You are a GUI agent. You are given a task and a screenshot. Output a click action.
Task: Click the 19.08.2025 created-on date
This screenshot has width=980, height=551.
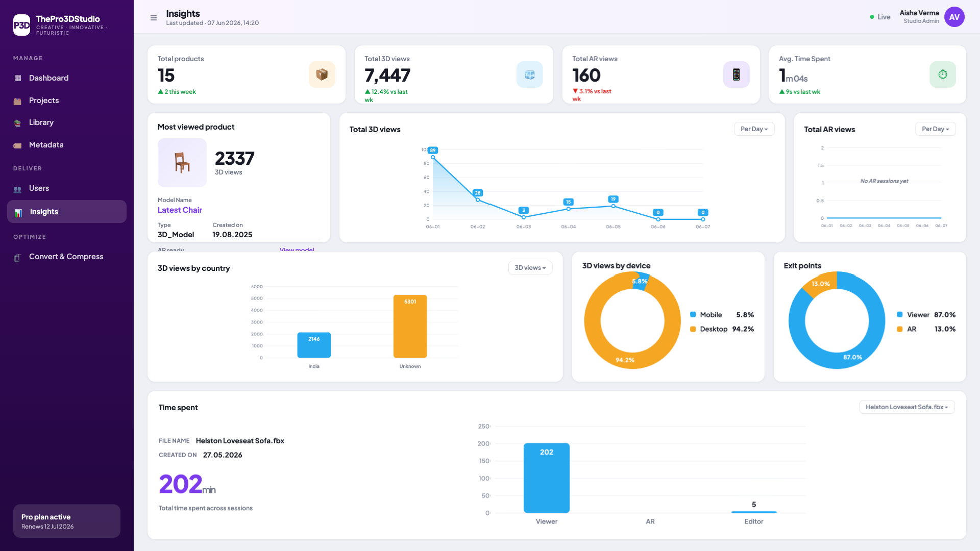pyautogui.click(x=232, y=235)
